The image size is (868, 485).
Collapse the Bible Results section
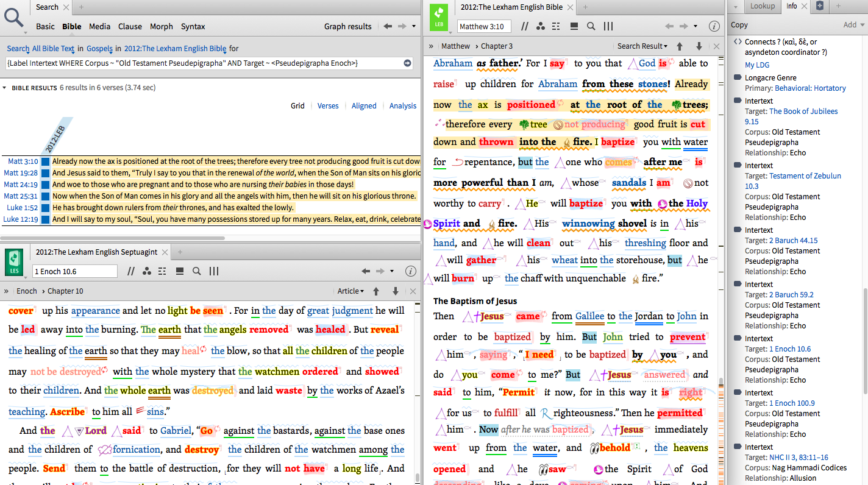point(5,88)
